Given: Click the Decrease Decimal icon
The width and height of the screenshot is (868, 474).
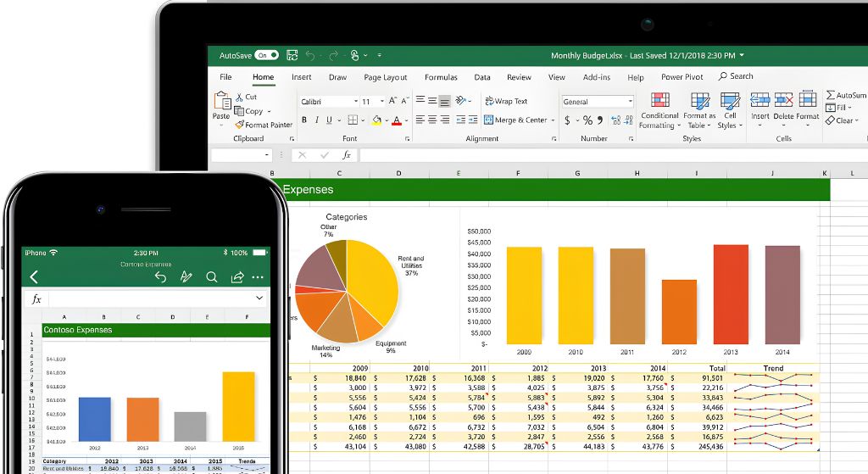Looking at the screenshot, I should pyautogui.click(x=628, y=120).
